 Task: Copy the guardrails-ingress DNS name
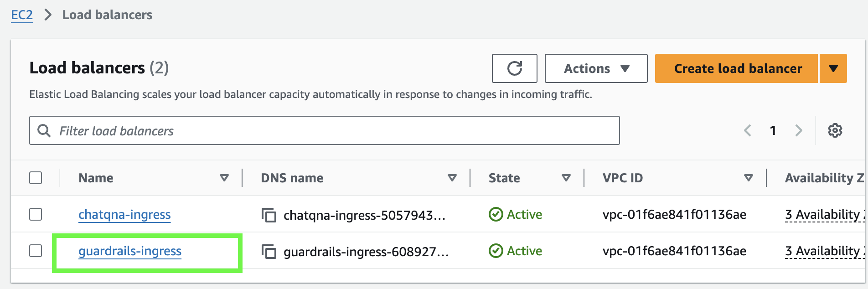269,251
